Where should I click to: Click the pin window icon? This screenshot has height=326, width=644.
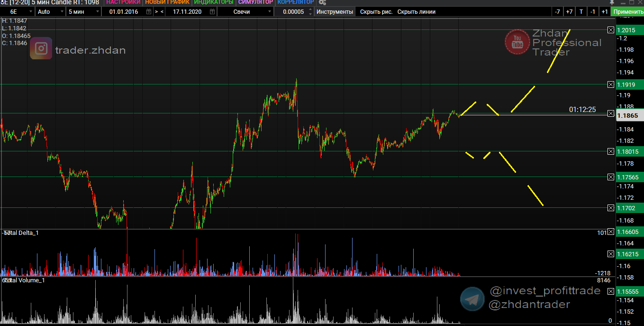pyautogui.click(x=612, y=2)
